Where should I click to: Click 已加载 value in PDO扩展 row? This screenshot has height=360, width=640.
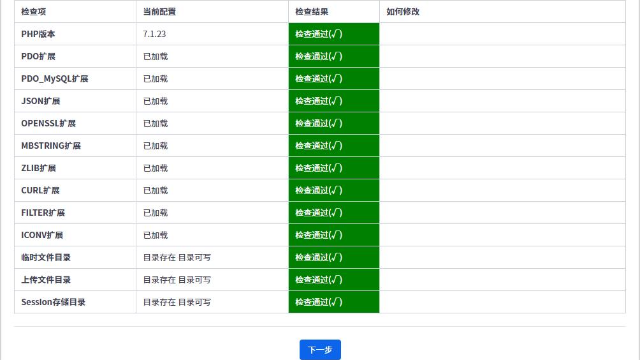click(156, 56)
